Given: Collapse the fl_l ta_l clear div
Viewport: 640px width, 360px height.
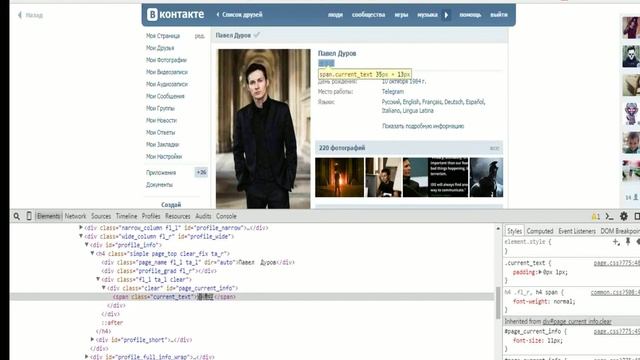Looking at the screenshot, I should (98, 279).
